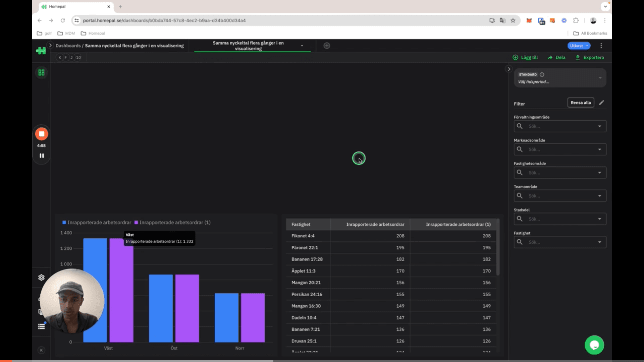This screenshot has height=362, width=644.
Task: Open the settings gear in left sidebar
Action: 41,278
